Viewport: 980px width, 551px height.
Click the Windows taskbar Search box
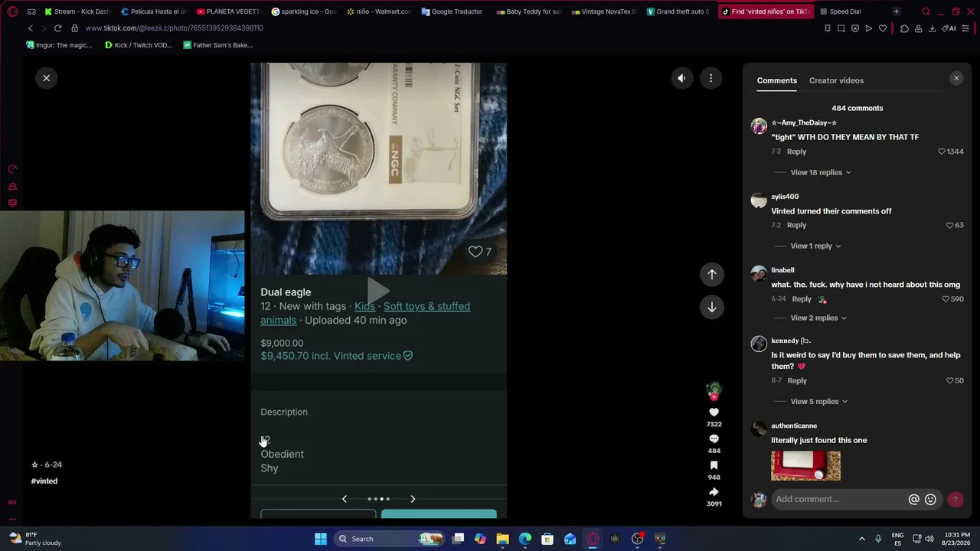pos(390,539)
